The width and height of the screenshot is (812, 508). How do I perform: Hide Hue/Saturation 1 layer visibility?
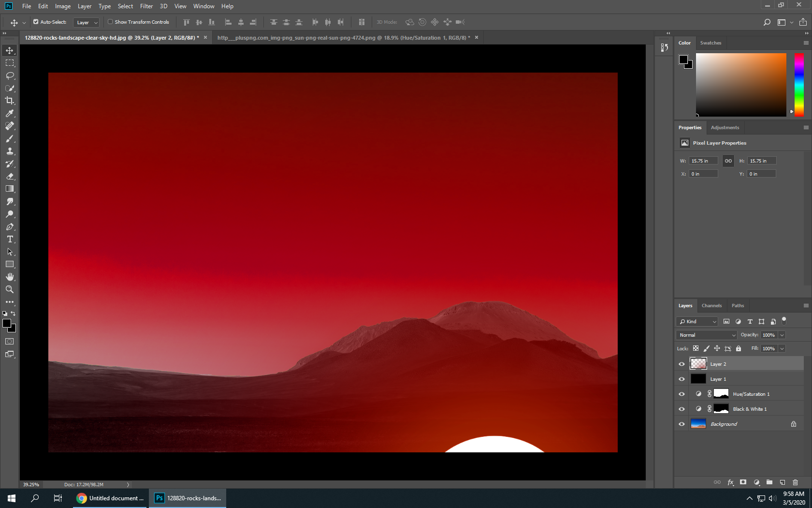(681, 394)
